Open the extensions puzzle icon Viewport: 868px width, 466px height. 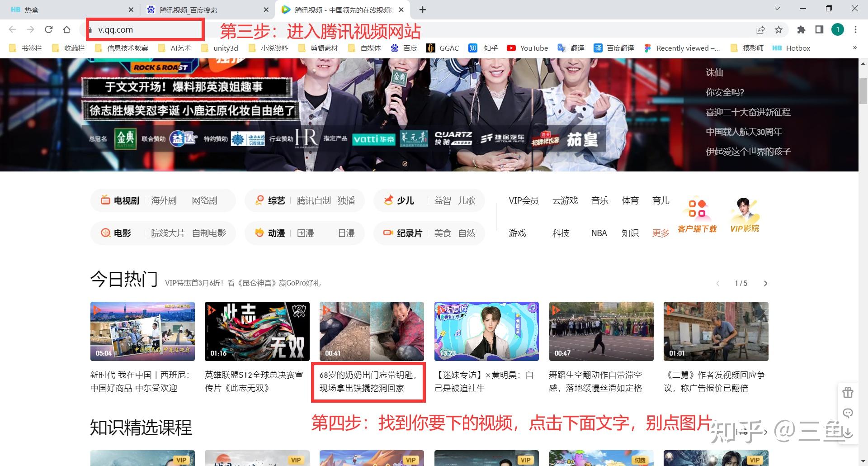coord(801,30)
